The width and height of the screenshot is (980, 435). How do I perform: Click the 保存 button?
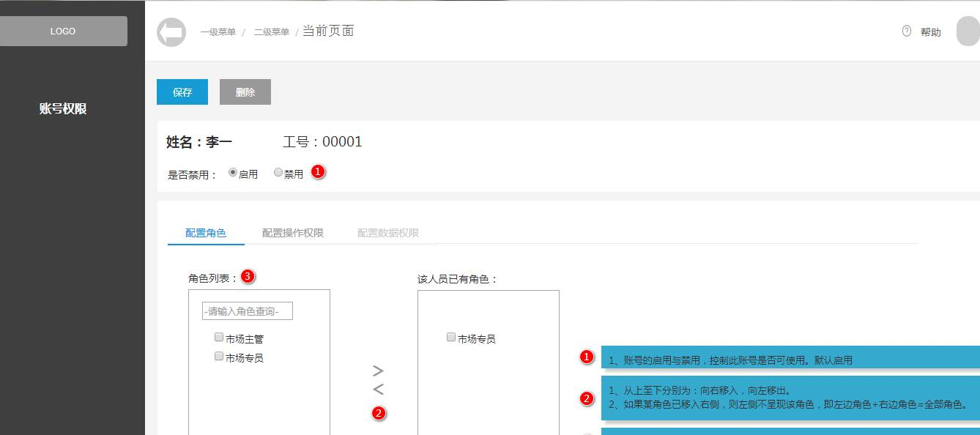(x=182, y=92)
